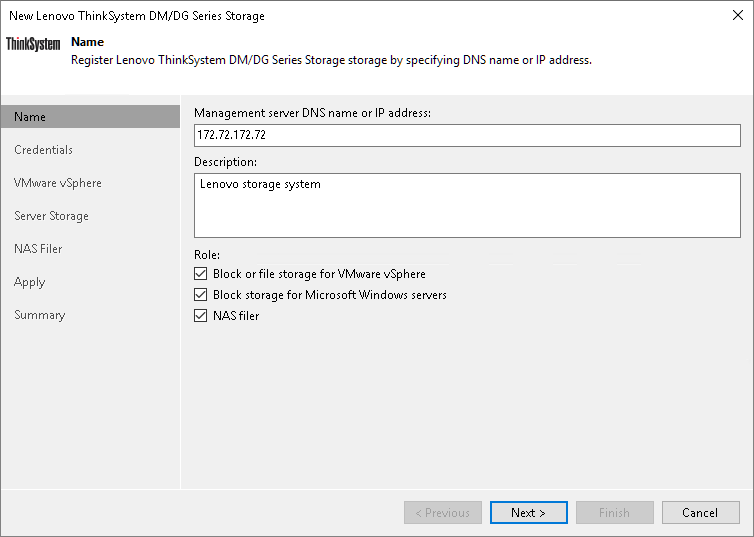Click inside the Description text box
This screenshot has height=537, width=754.
pos(467,205)
